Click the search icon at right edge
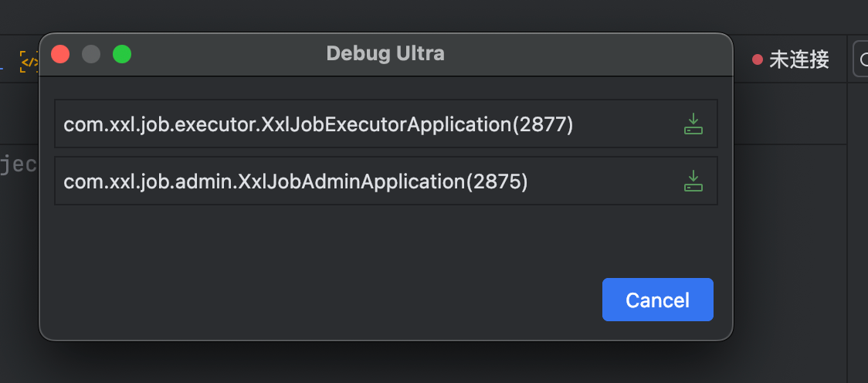The width and height of the screenshot is (868, 383). coord(862,59)
